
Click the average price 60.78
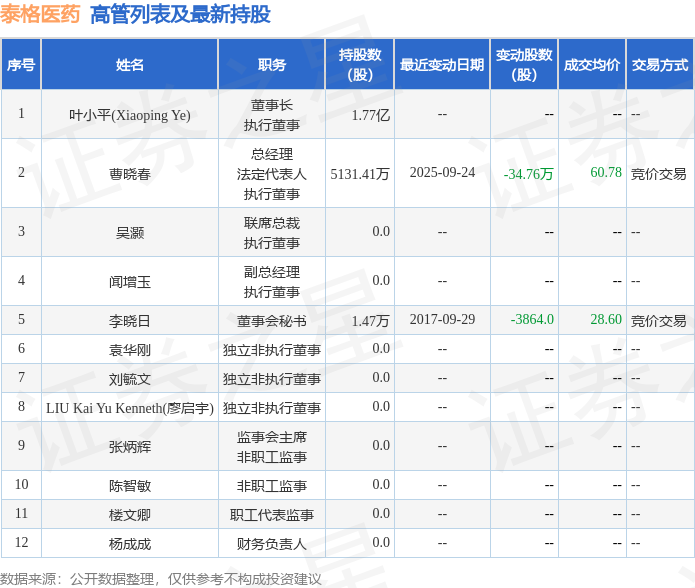click(x=606, y=172)
